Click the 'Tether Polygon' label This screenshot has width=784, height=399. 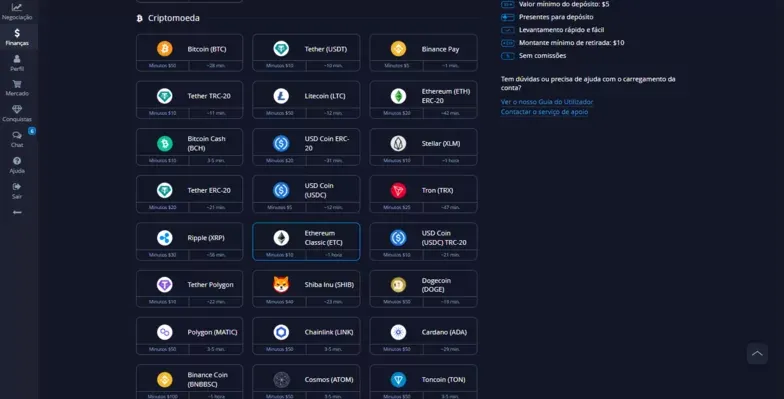210,284
